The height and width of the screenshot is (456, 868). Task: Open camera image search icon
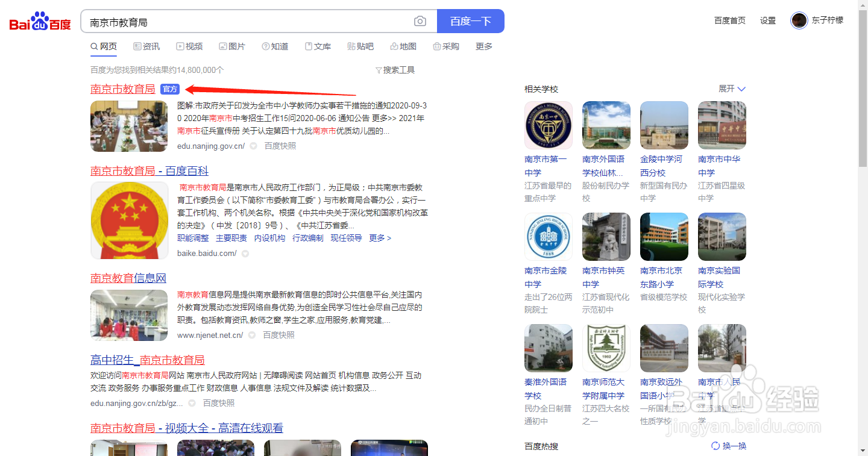[x=420, y=22]
